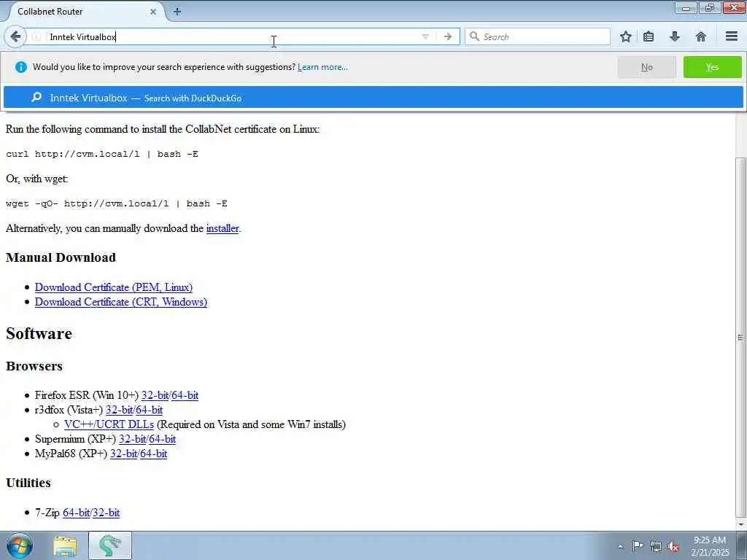Download Supermium 64-bit
The width and height of the screenshot is (747, 560).
(163, 439)
